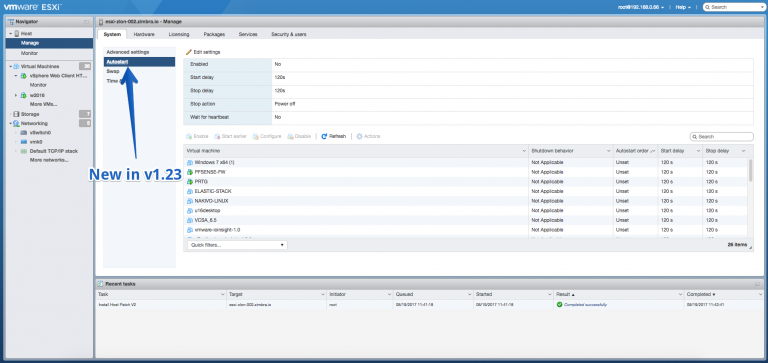Screen dimensions: 768x363
Task: Open Target column menu in Recent tasks
Action: coord(323,294)
